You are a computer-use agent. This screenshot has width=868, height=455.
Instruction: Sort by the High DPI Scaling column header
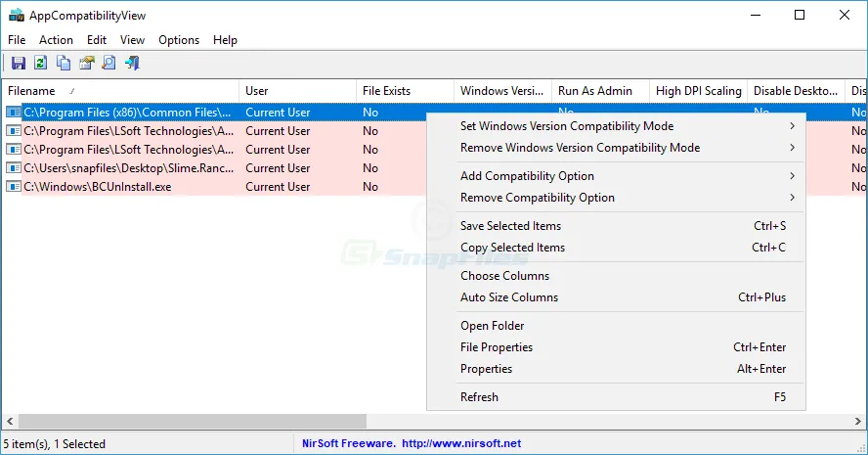pyautogui.click(x=698, y=91)
